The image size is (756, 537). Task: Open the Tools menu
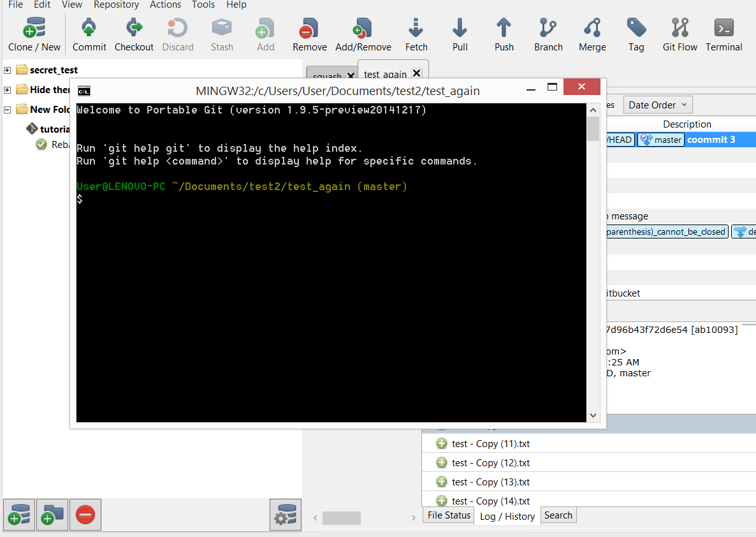click(203, 4)
